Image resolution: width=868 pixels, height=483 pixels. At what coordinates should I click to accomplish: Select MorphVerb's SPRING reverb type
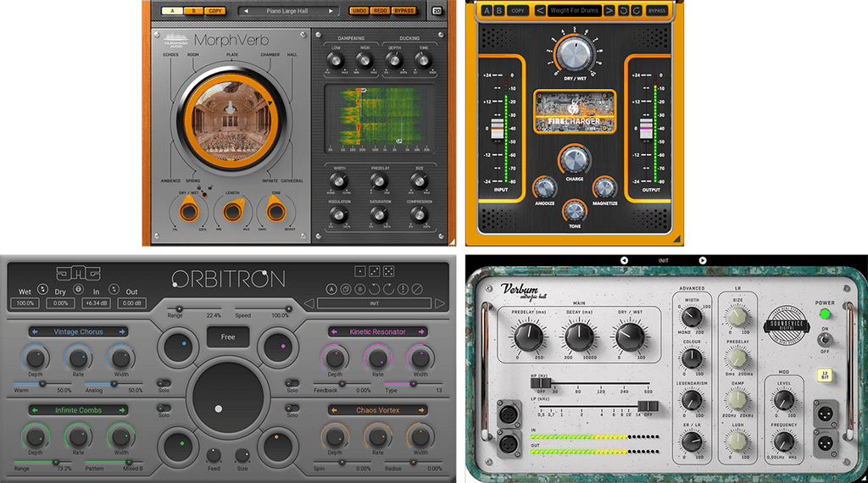(192, 181)
